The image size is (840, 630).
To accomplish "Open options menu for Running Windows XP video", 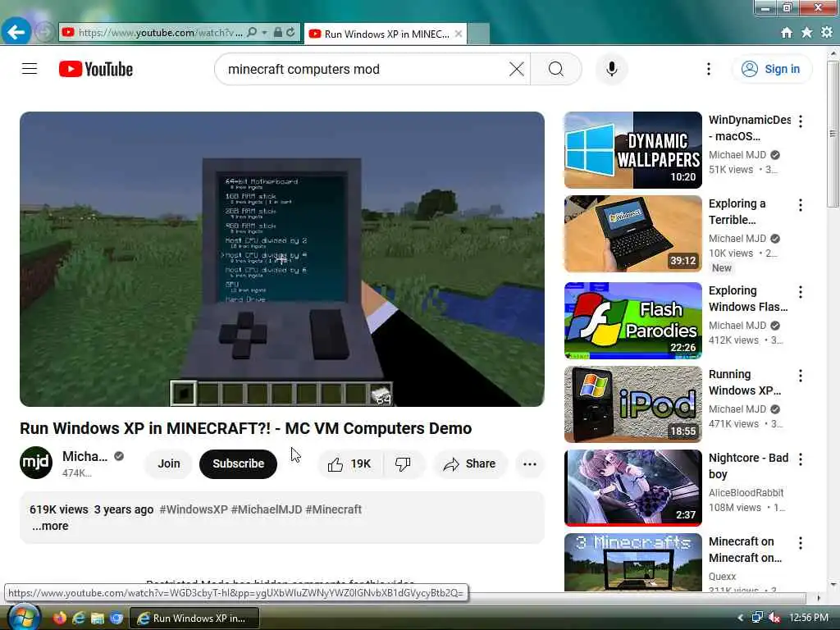I will [x=801, y=376].
